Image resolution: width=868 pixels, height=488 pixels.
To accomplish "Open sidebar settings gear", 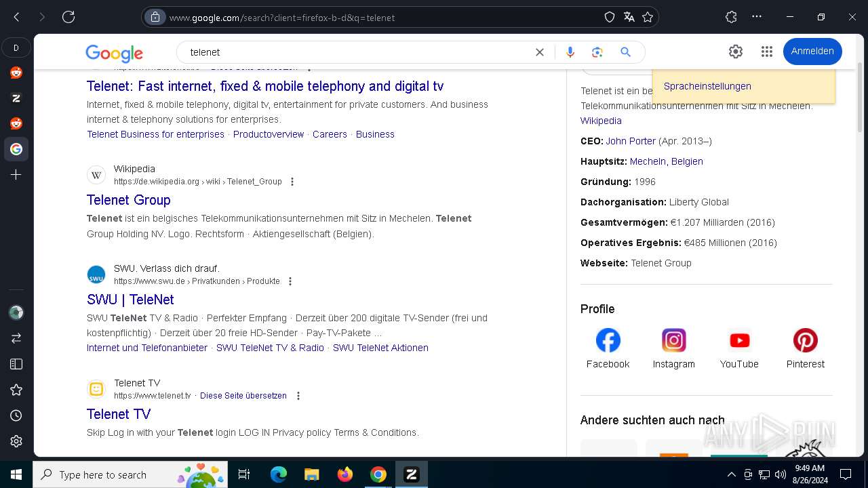I will 16,441.
